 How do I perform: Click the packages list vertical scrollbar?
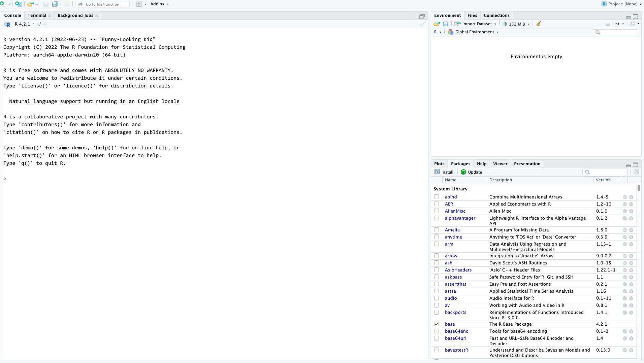click(639, 188)
